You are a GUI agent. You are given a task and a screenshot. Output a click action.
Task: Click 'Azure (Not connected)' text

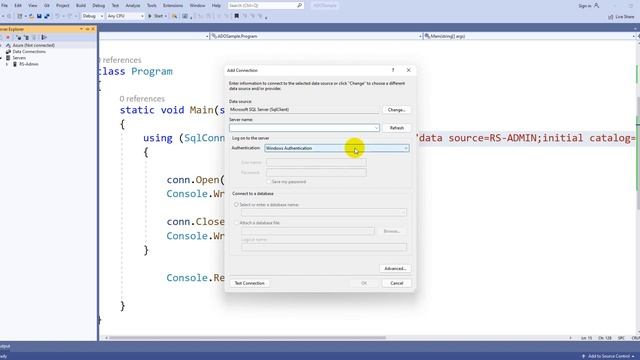(x=33, y=45)
